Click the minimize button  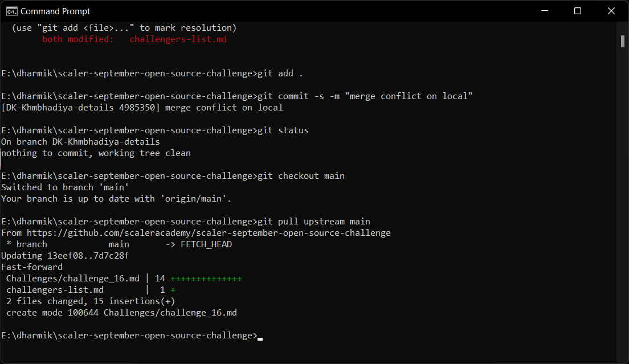tap(544, 11)
